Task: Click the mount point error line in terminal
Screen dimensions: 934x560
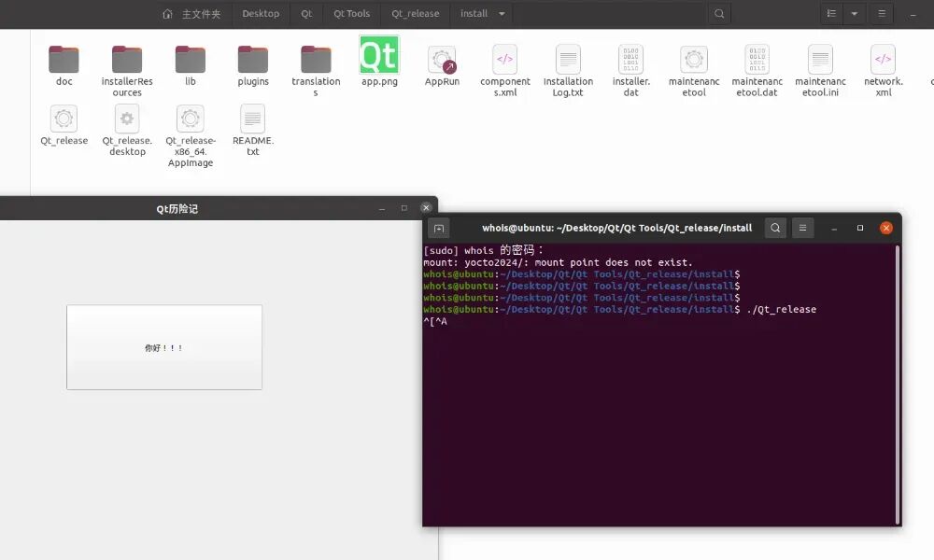Action: tap(558, 262)
